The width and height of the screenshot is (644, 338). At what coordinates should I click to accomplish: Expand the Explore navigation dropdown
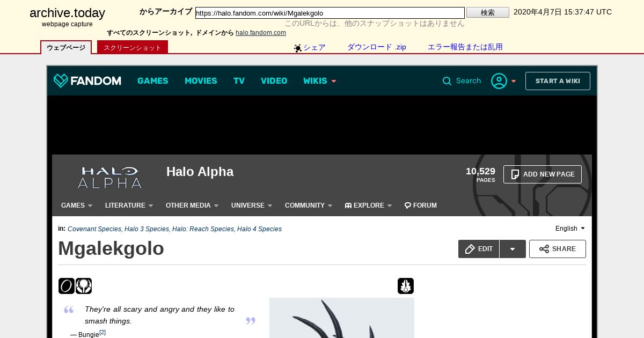[x=368, y=205]
